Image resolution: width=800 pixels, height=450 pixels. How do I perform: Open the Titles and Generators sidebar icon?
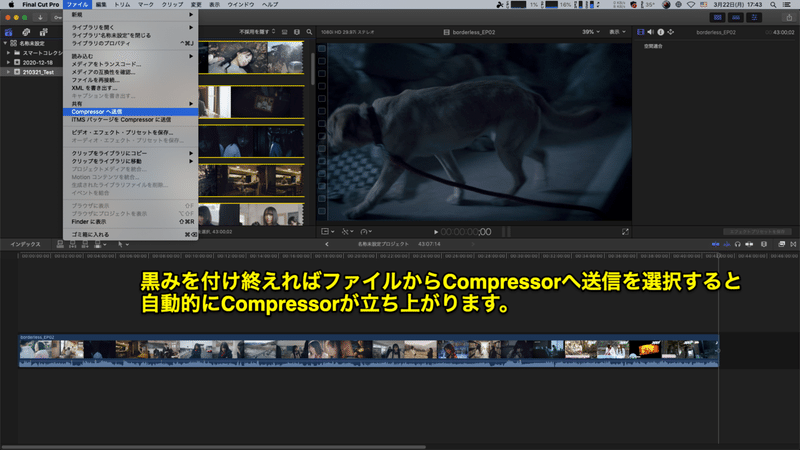pos(43,32)
